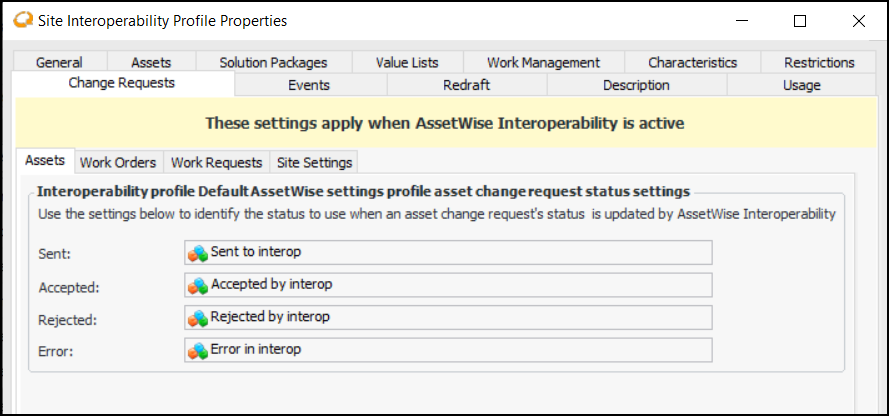
Task: Maximize the Profile Properties window
Action: click(800, 20)
